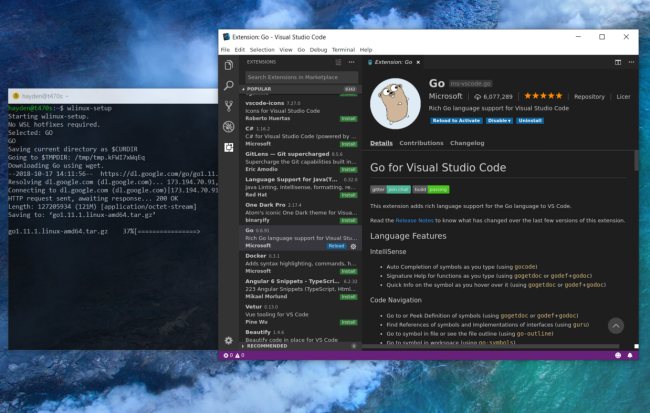Select the Extension: Go editor tab
650x413 pixels.
393,62
